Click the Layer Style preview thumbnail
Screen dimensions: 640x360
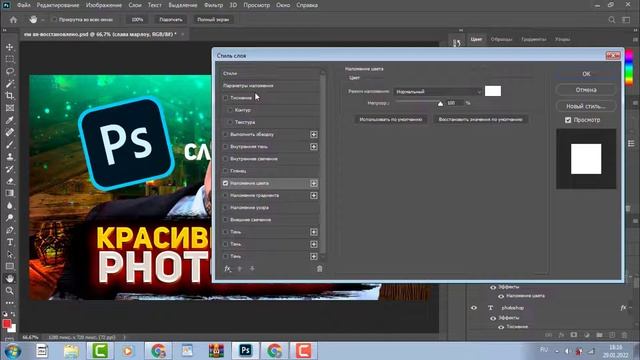pyautogui.click(x=586, y=159)
